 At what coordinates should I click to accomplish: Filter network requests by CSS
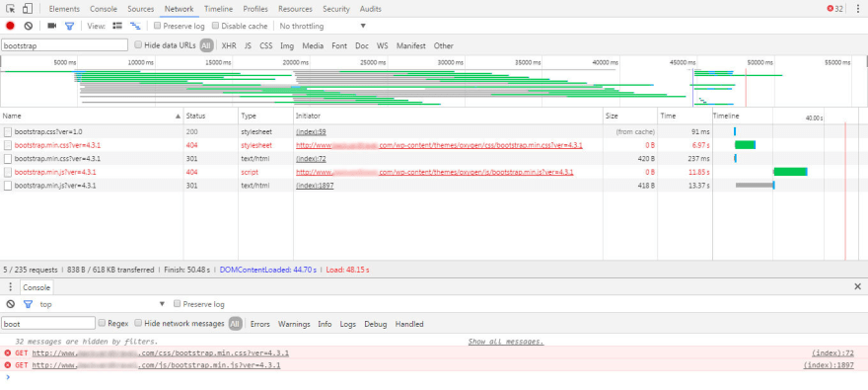click(265, 46)
